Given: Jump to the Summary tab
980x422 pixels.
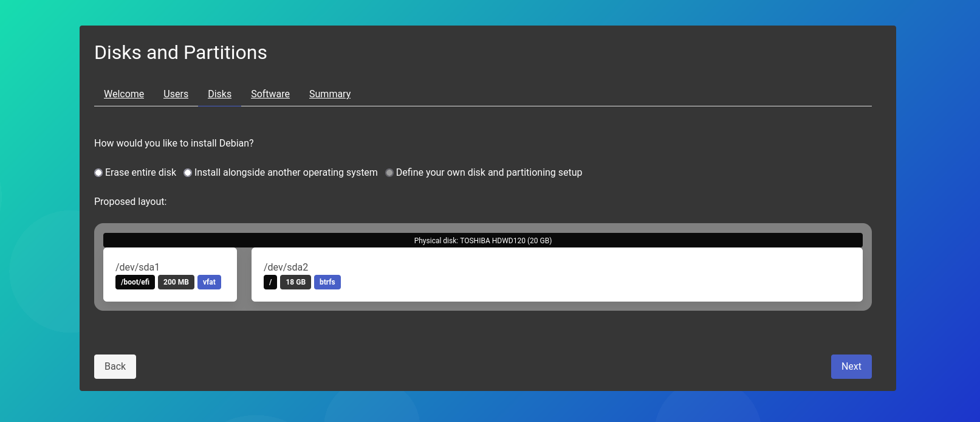Looking at the screenshot, I should coord(330,94).
